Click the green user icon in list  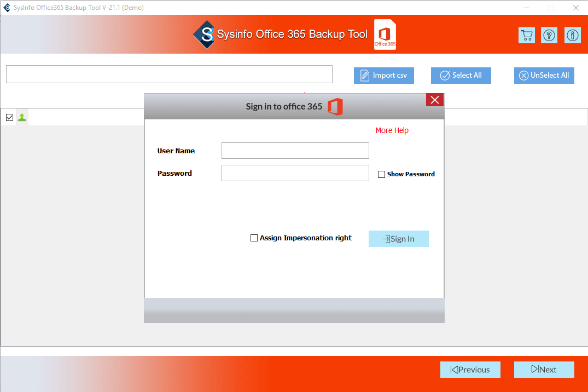coord(22,117)
